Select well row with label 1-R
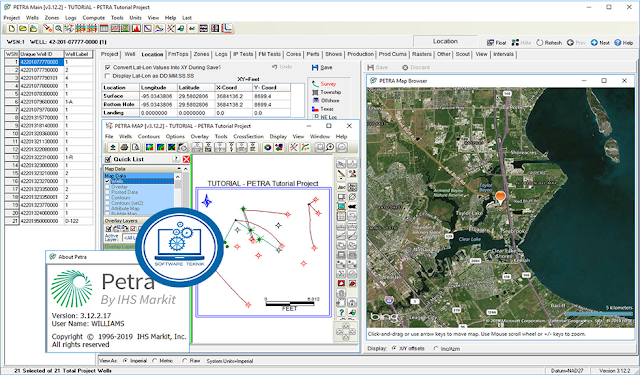640x375 pixels. pyautogui.click(x=49, y=158)
